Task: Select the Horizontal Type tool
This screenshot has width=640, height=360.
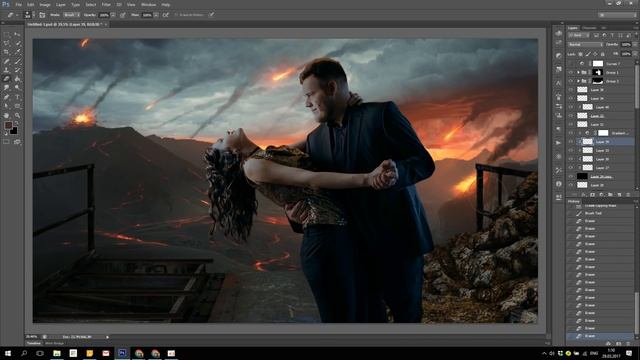Action: tap(17, 97)
